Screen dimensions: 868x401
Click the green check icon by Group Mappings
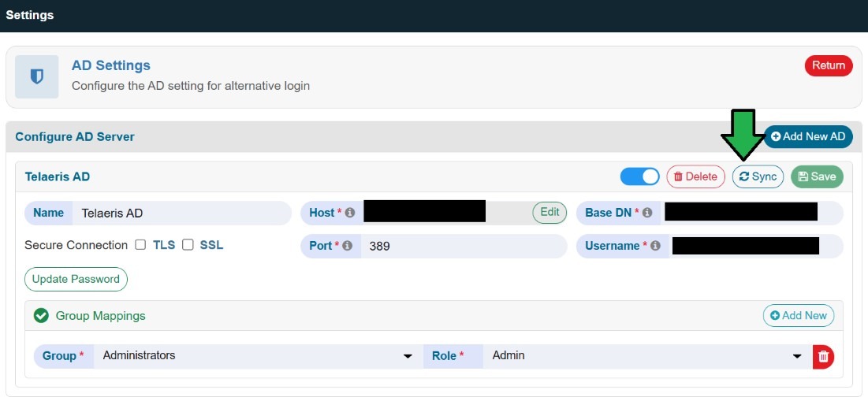pyautogui.click(x=41, y=316)
